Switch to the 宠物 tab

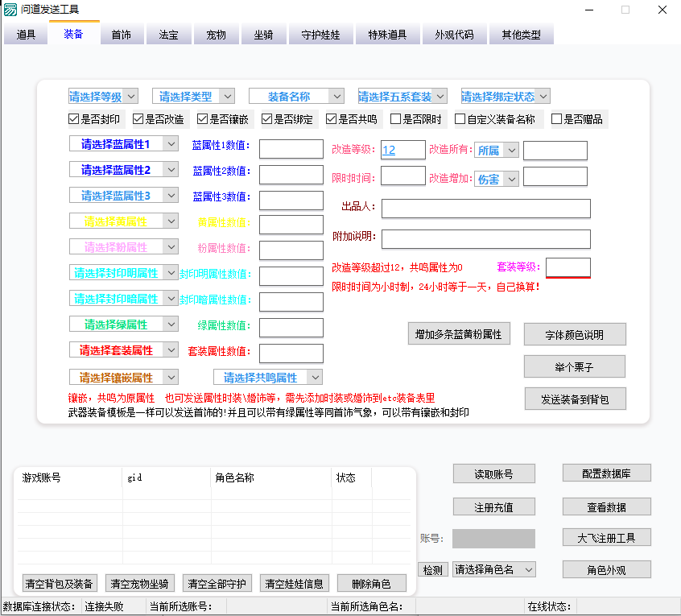tap(216, 35)
